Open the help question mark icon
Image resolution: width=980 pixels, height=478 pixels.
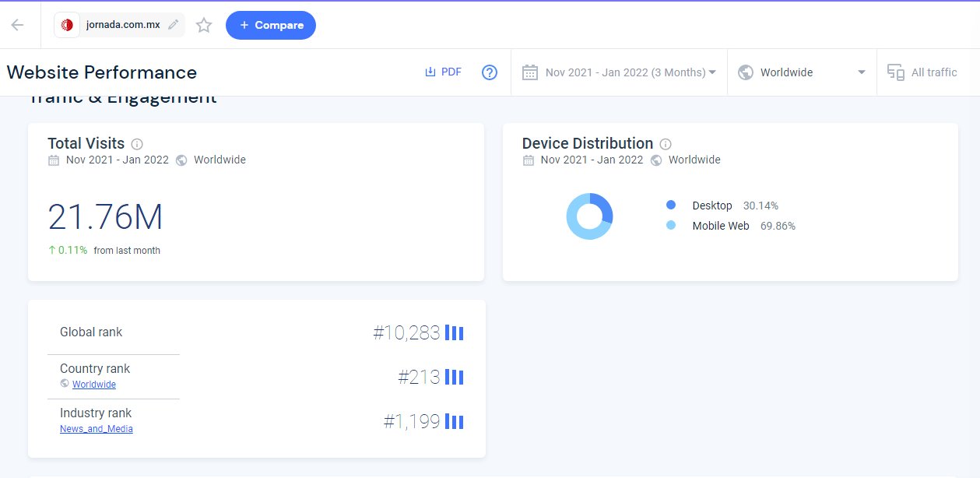pos(490,72)
